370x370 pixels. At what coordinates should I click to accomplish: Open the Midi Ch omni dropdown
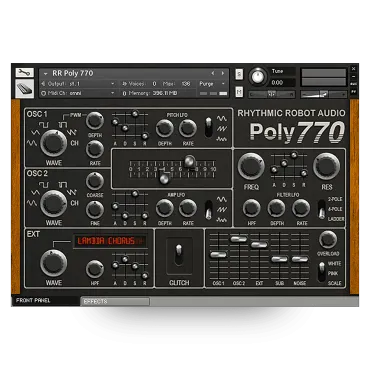pos(79,93)
